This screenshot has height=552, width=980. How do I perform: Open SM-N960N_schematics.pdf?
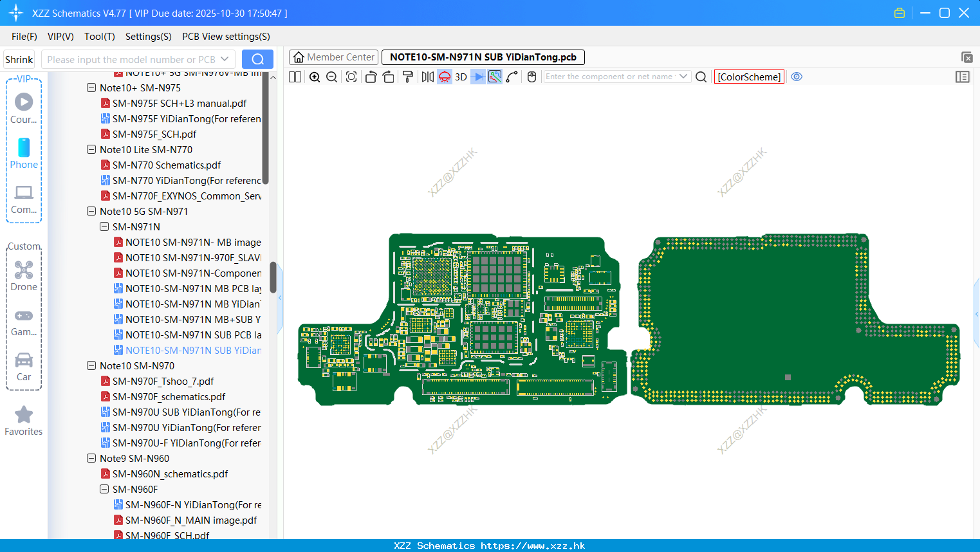tap(165, 474)
